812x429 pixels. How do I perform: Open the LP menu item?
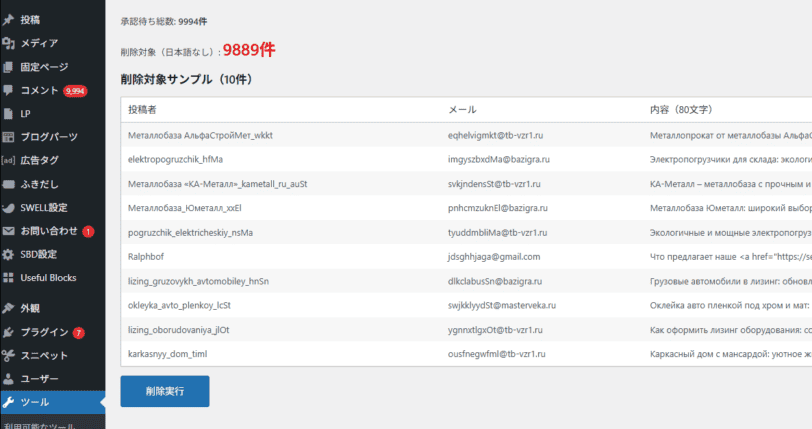click(26, 114)
